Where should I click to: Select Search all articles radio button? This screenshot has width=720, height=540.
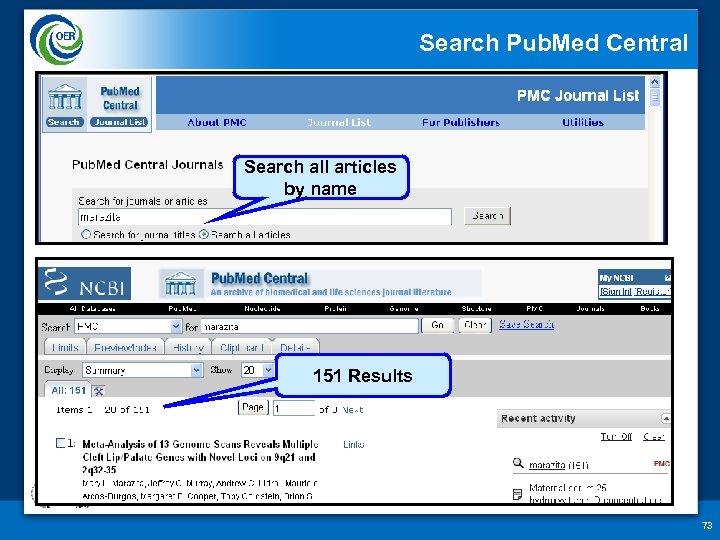(x=203, y=234)
